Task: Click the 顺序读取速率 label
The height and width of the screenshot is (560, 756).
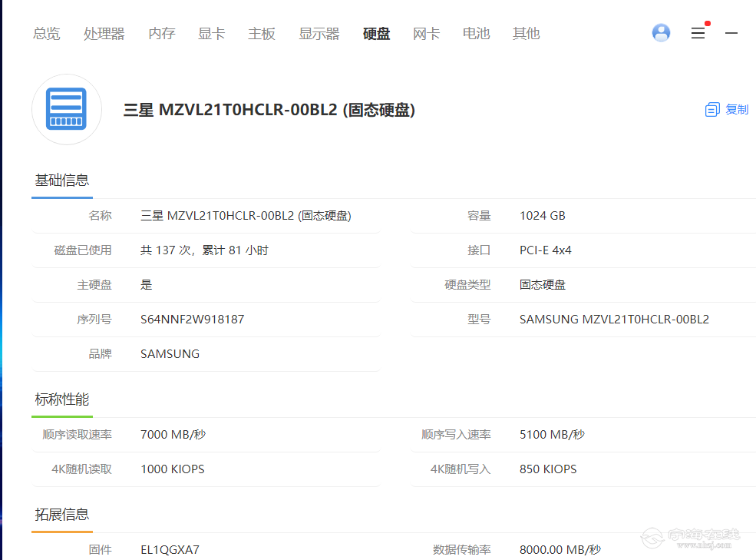Action: [x=78, y=435]
